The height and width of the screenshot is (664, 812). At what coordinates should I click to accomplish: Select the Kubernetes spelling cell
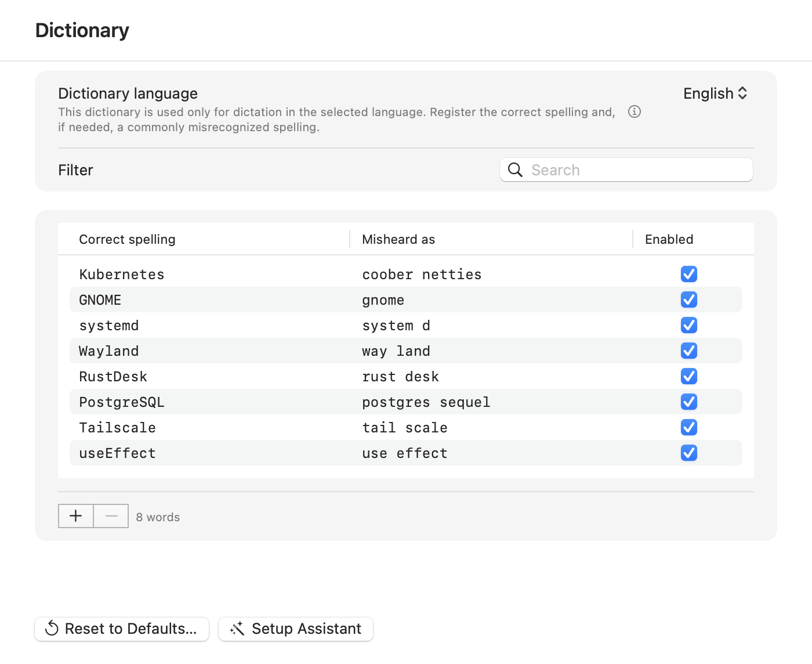[x=122, y=275]
